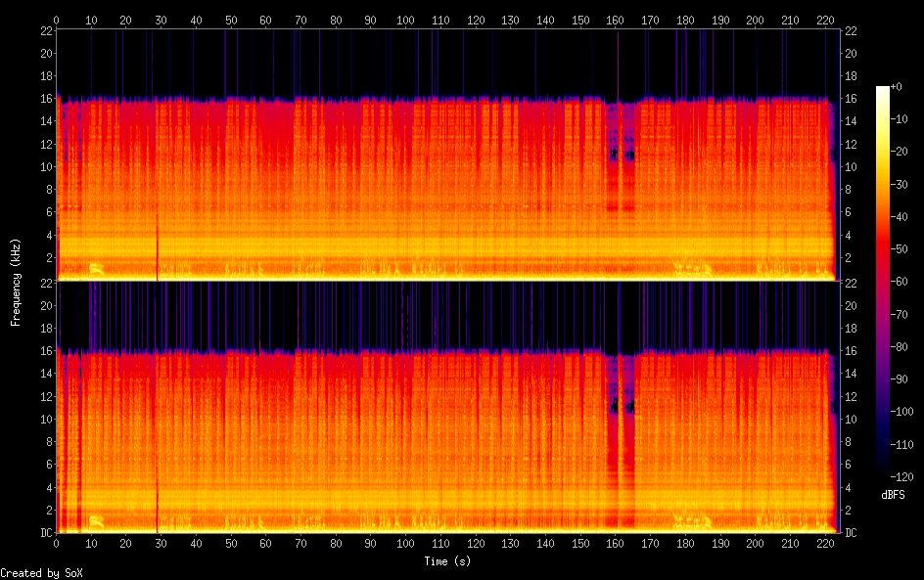924x580 pixels.
Task: Pick the white top end of the color bar
Action: (x=883, y=90)
